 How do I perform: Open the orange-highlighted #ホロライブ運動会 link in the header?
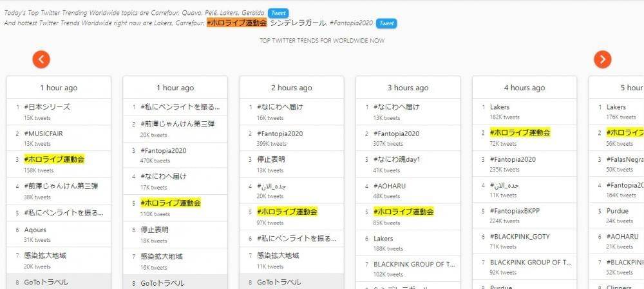click(236, 23)
